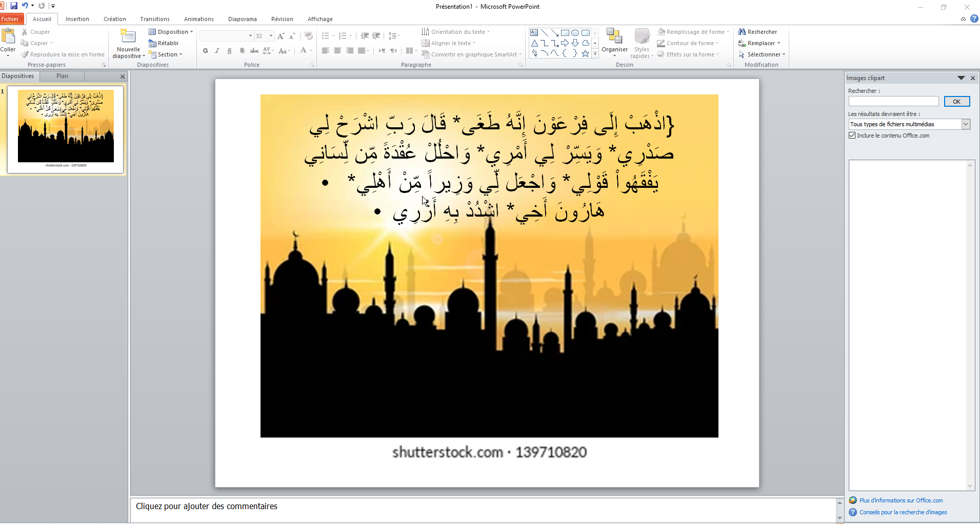Apply strikethrough (abc) formatting
This screenshot has width=980, height=524.
click(x=254, y=51)
